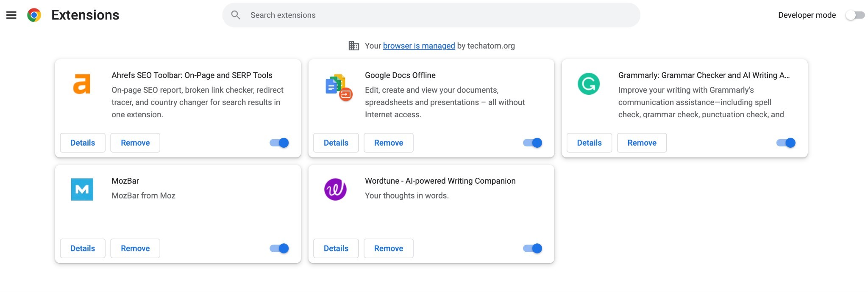Click 'Wordtune - AI-powered Writing Companion' title
Image resolution: width=868 pixels, height=292 pixels.
click(x=440, y=181)
